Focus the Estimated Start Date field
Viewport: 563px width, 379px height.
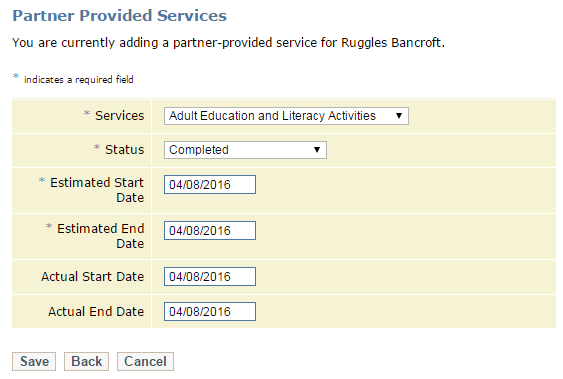(210, 184)
